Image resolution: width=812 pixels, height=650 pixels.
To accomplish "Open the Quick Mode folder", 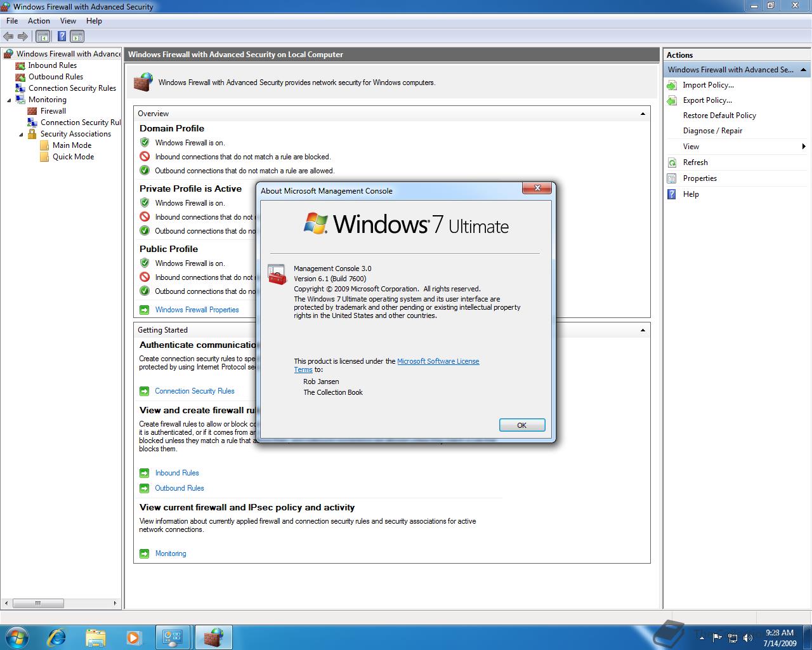I will pos(73,157).
